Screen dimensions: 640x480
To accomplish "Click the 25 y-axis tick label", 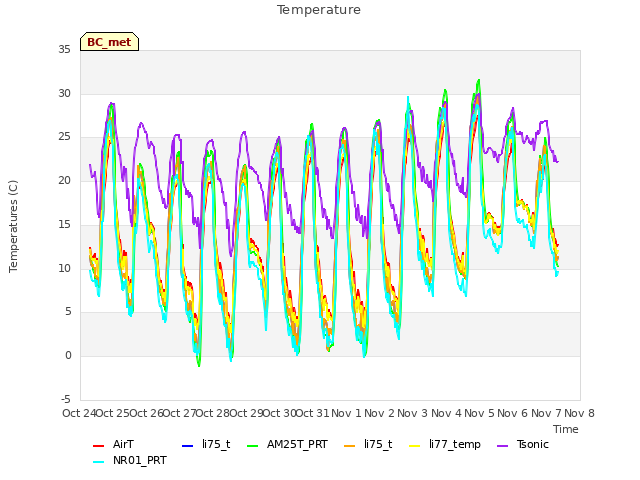I will (x=64, y=137).
